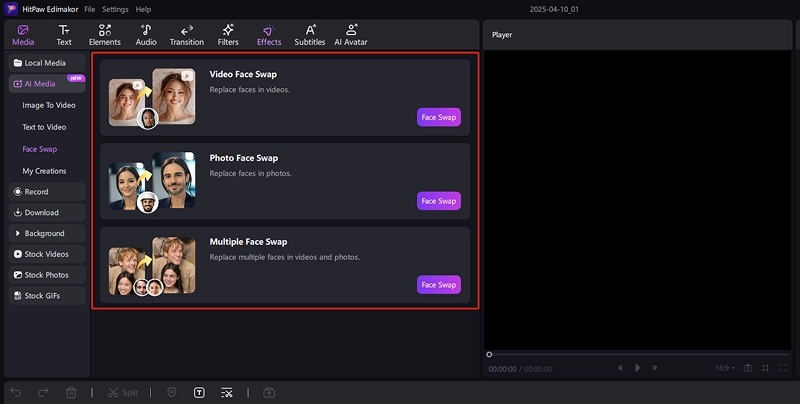Open the Media tab
Screen dimensions: 800x404
coord(23,35)
